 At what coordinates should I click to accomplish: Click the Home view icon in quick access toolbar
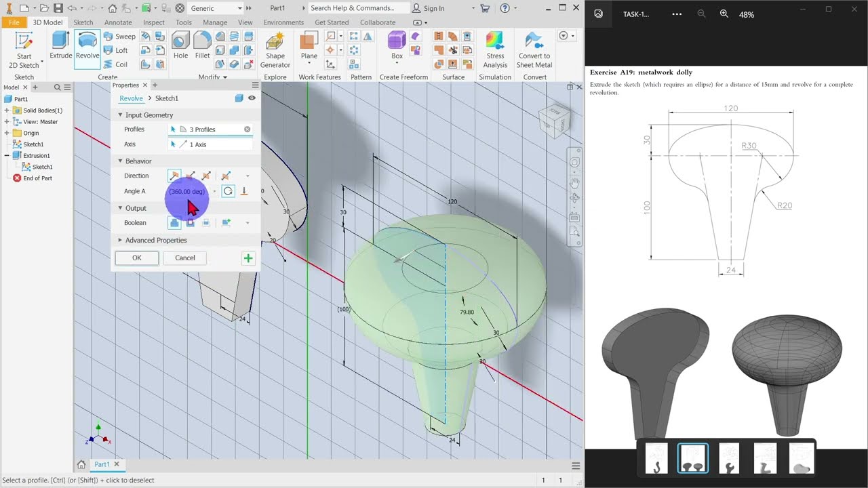[113, 8]
